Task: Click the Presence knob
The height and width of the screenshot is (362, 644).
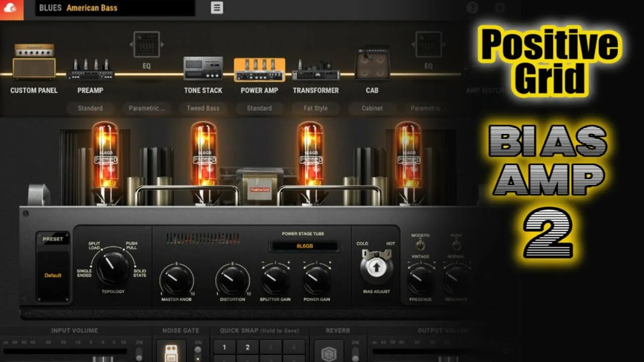Action: click(x=421, y=280)
